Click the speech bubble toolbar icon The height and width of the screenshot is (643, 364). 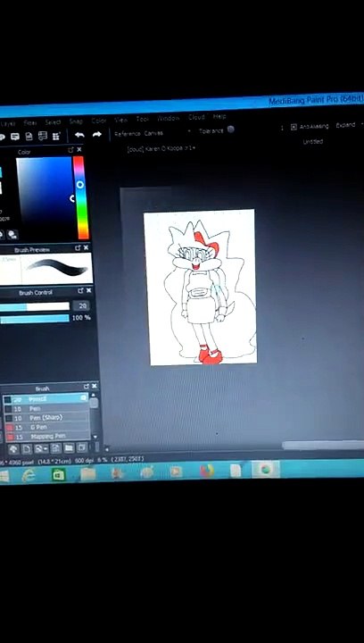click(15, 137)
